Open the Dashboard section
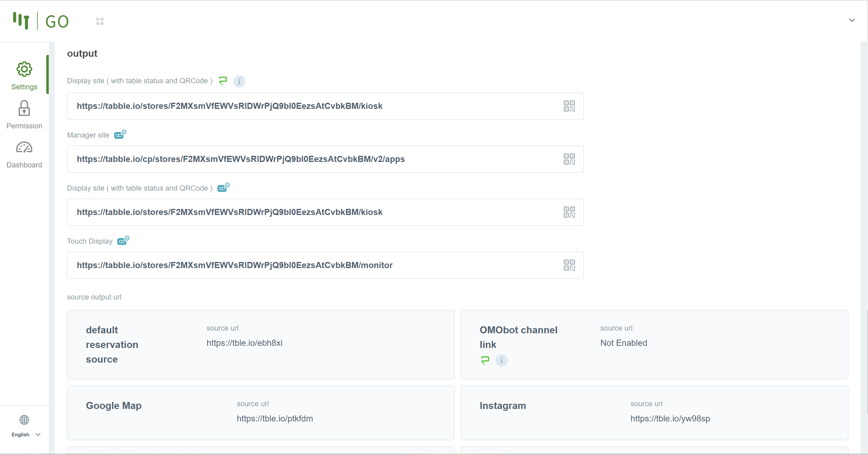Screen dimensions: 868x455 coord(24,155)
